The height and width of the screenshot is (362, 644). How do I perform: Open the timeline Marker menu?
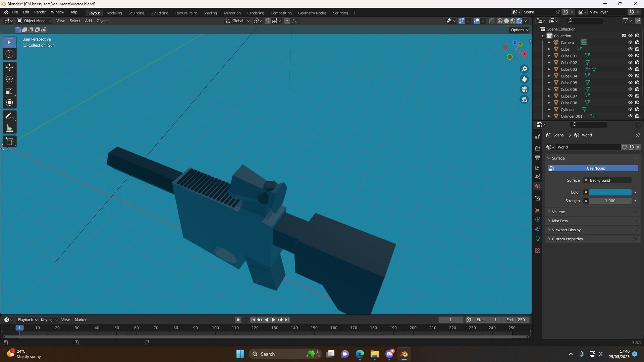80,320
